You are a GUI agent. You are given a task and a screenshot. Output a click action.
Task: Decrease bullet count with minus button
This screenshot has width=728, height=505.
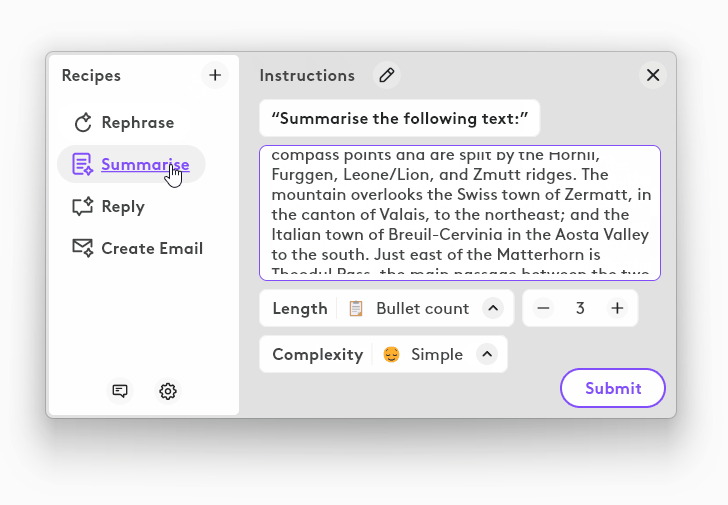pos(543,308)
